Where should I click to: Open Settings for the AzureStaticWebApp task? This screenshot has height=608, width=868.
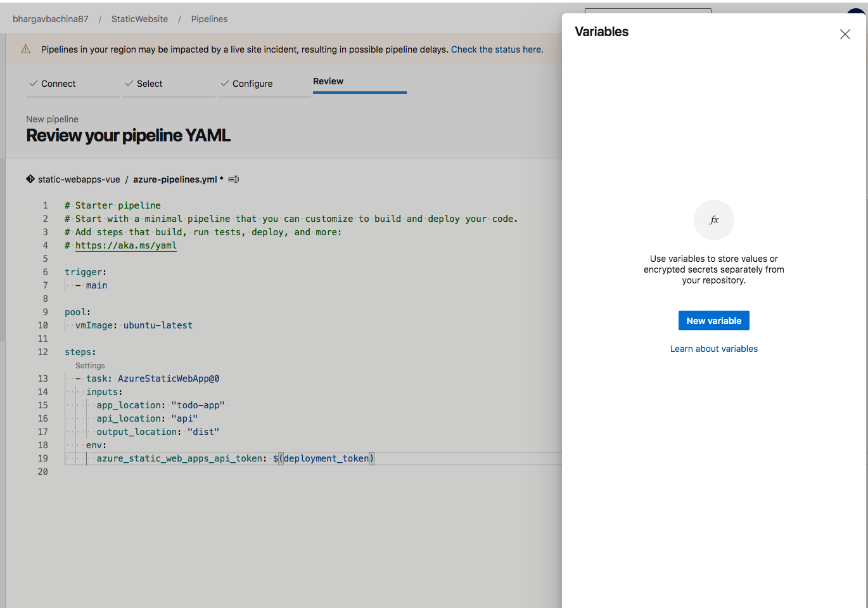90,365
